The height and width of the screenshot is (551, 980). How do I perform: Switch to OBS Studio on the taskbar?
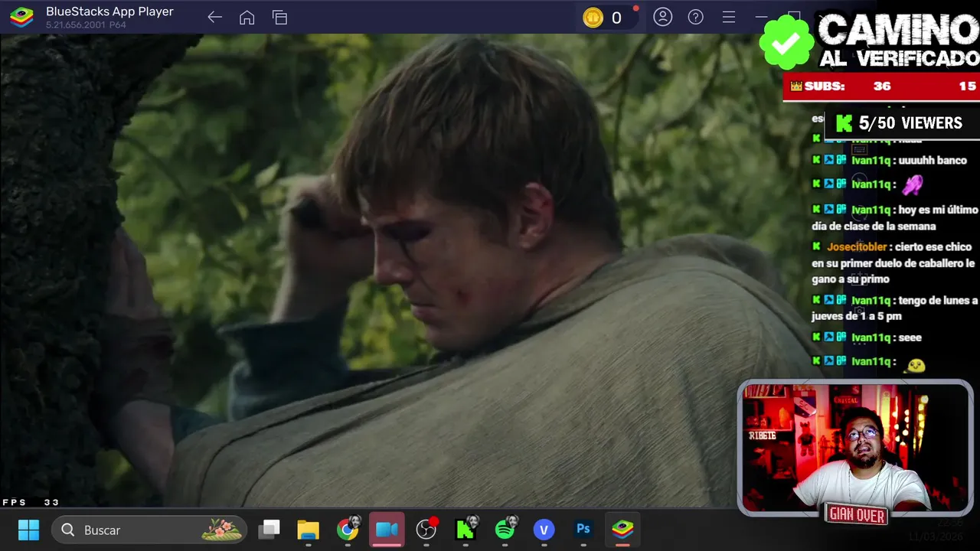(x=426, y=530)
